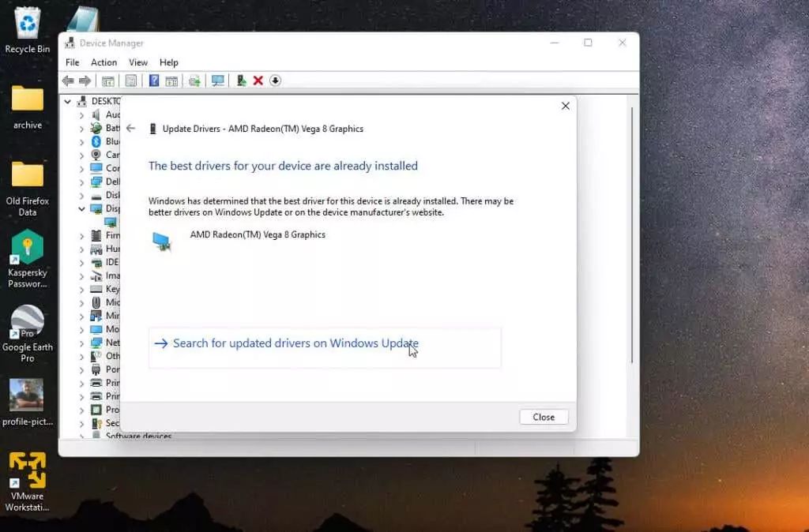Click the blue question mark Help toolbar icon
Screen dimensions: 809x532
coord(154,81)
